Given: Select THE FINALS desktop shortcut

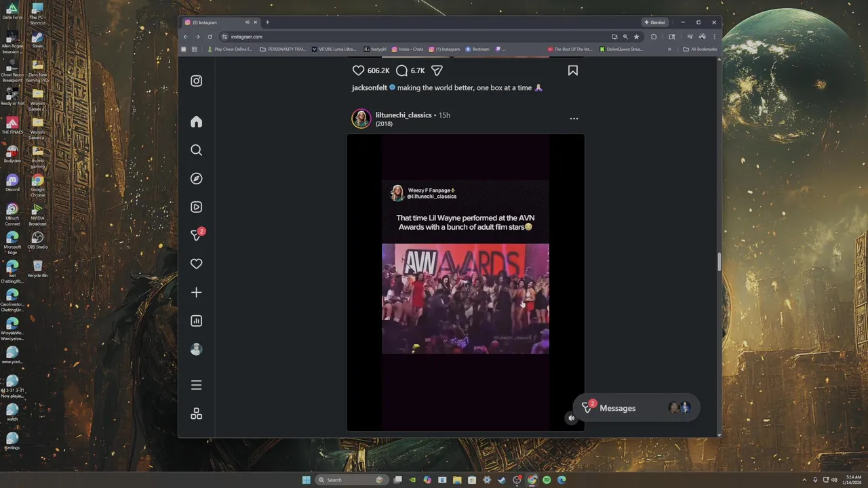Looking at the screenshot, I should 12,125.
